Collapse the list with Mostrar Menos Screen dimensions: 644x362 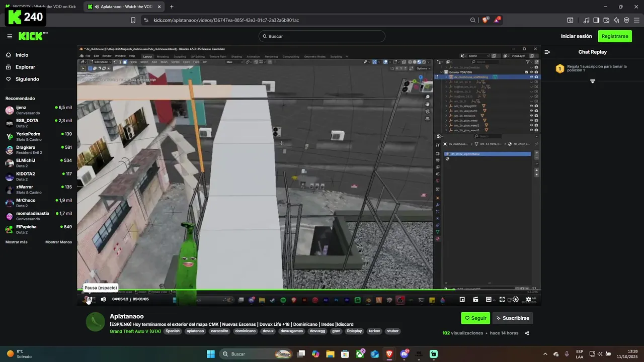tap(58, 242)
